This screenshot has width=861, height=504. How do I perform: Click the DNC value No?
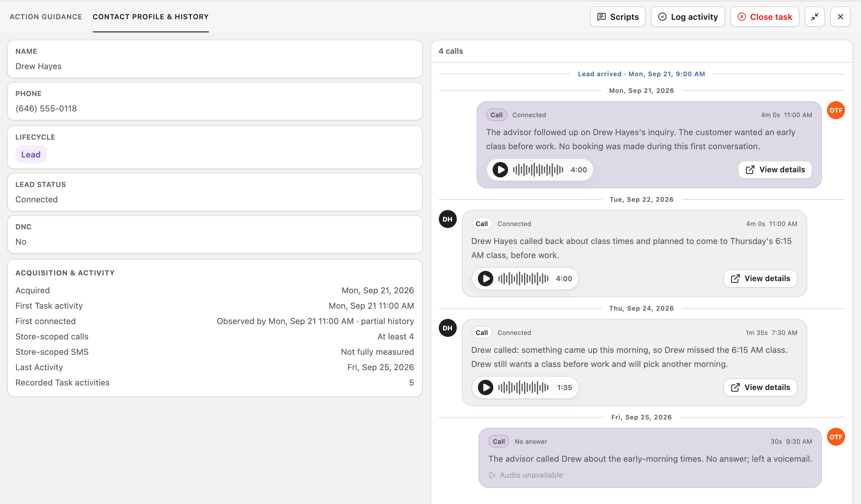[x=21, y=242]
